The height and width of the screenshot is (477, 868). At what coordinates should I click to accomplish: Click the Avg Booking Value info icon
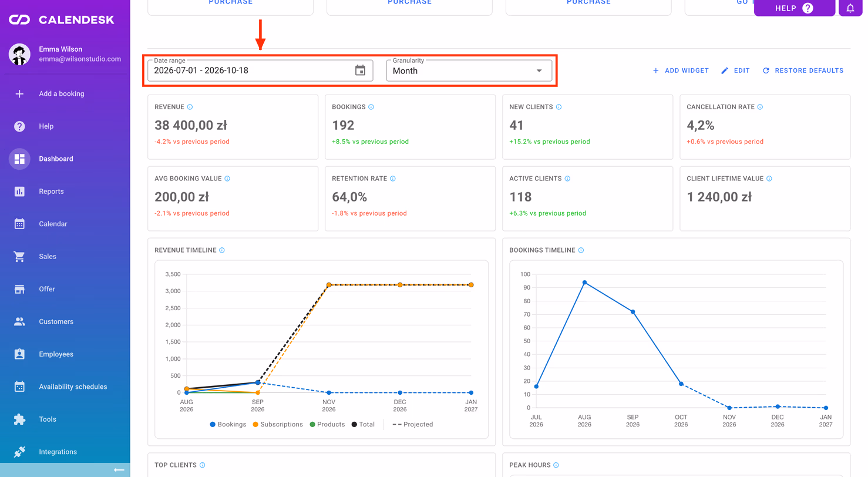click(227, 179)
